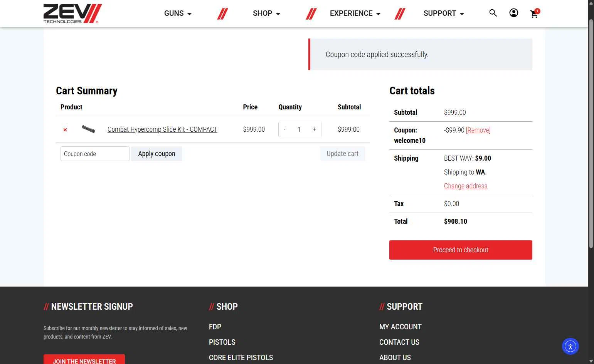Open the slide kit product thumbnail

click(88, 129)
